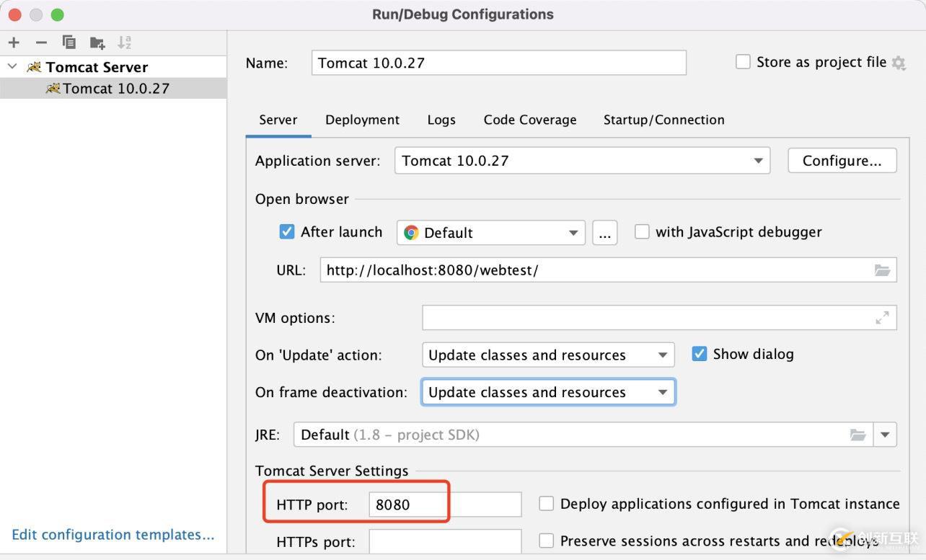The height and width of the screenshot is (560, 926).
Task: Chrome icon in Default browser selector
Action: [x=411, y=232]
